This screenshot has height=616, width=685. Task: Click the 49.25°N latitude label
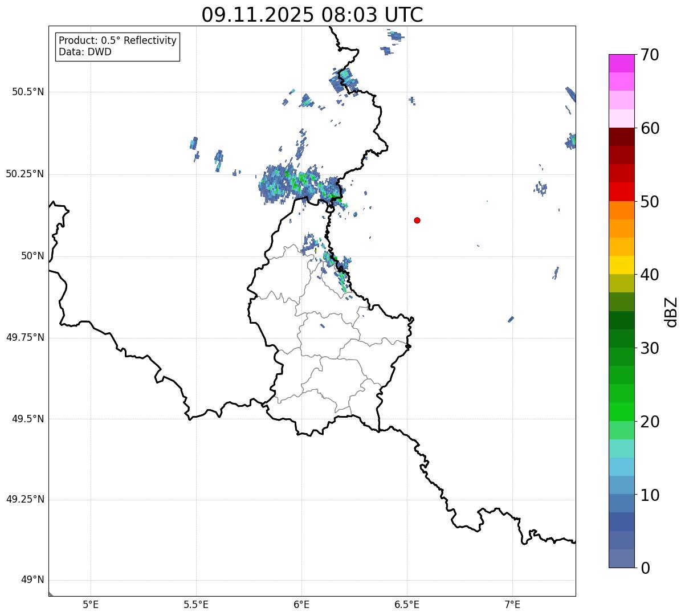(25, 500)
